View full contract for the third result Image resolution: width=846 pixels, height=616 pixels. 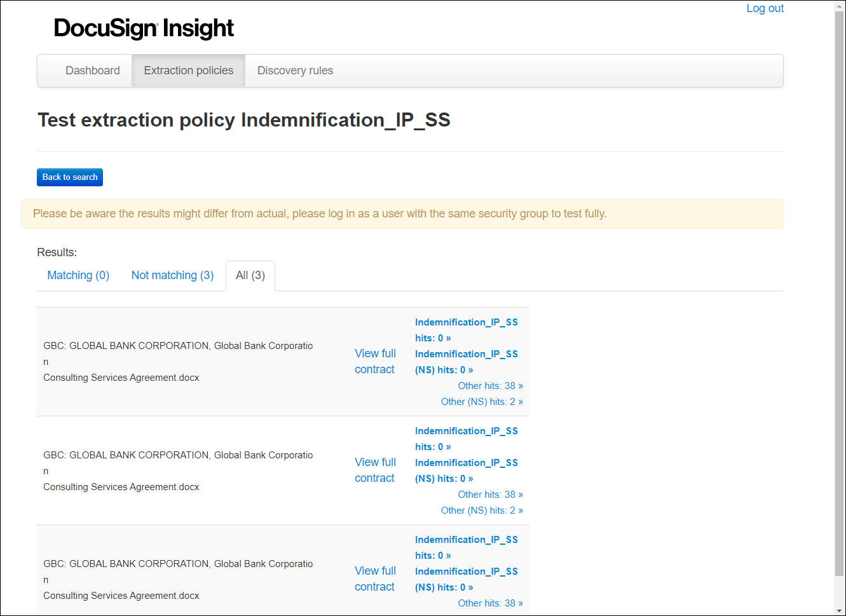pyautogui.click(x=375, y=578)
